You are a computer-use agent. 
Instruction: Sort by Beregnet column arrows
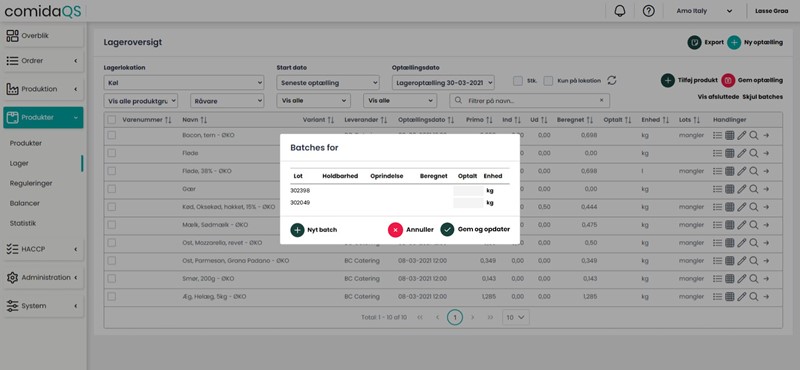[589, 120]
